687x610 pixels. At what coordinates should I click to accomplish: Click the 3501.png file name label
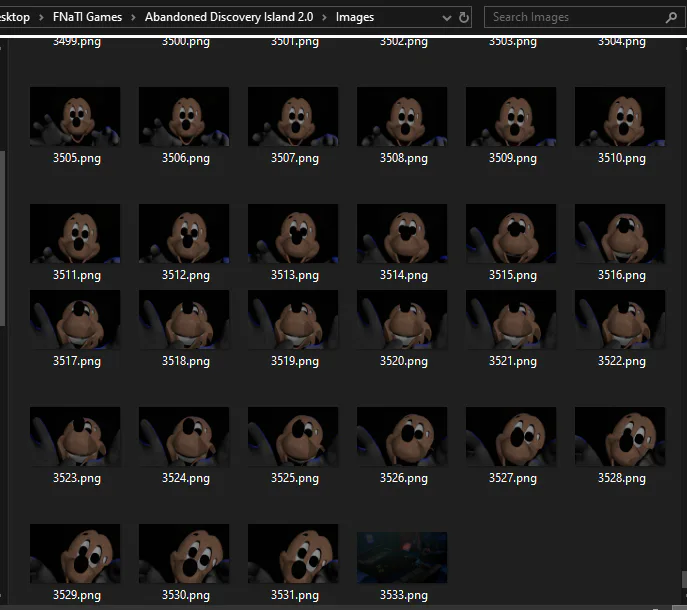point(294,42)
